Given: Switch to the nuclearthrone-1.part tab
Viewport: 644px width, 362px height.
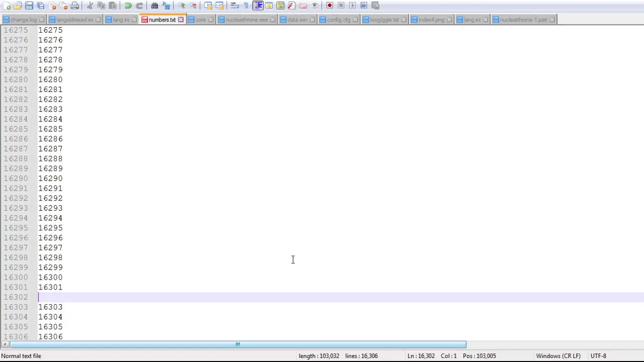Looking at the screenshot, I should (x=523, y=20).
